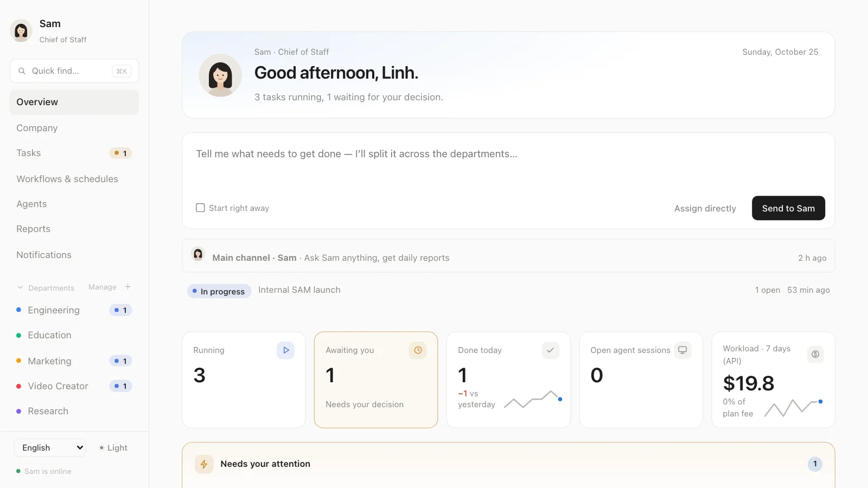Click the monitor icon on Open agent sessions

coord(682,350)
